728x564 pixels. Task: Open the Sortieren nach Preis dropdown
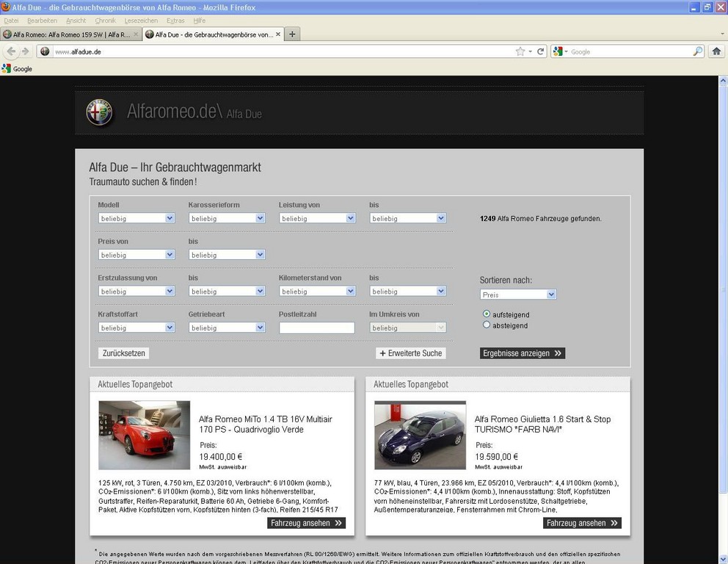pos(517,294)
